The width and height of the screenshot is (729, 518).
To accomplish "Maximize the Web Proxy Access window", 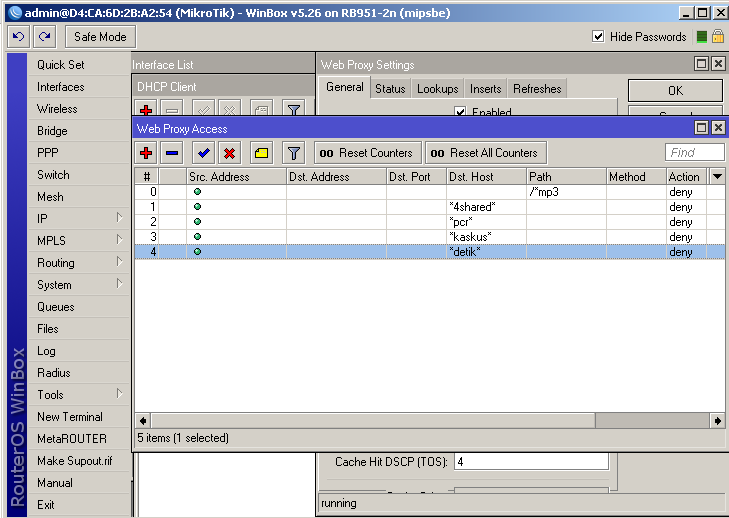I will [702, 127].
